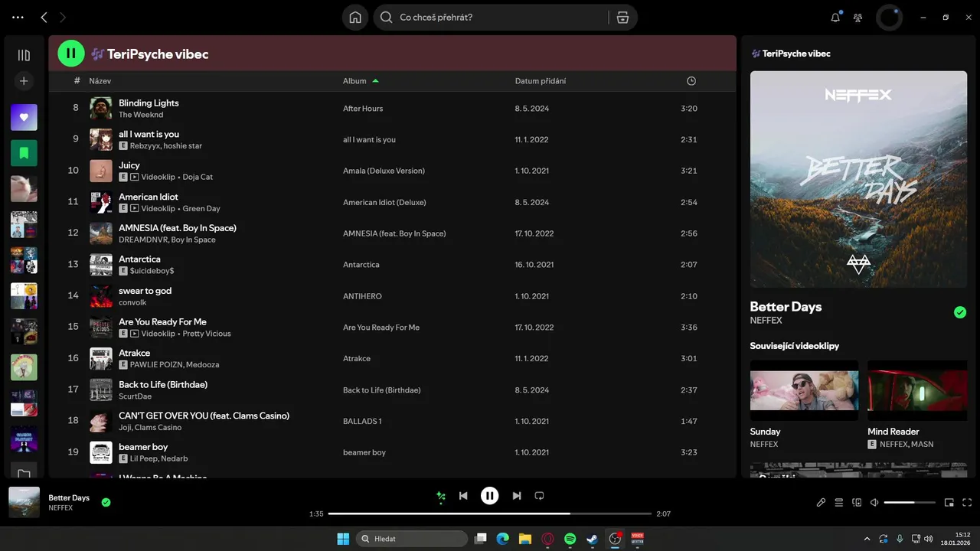Toggle repeat mode
This screenshot has height=551, width=980.
pos(539,496)
